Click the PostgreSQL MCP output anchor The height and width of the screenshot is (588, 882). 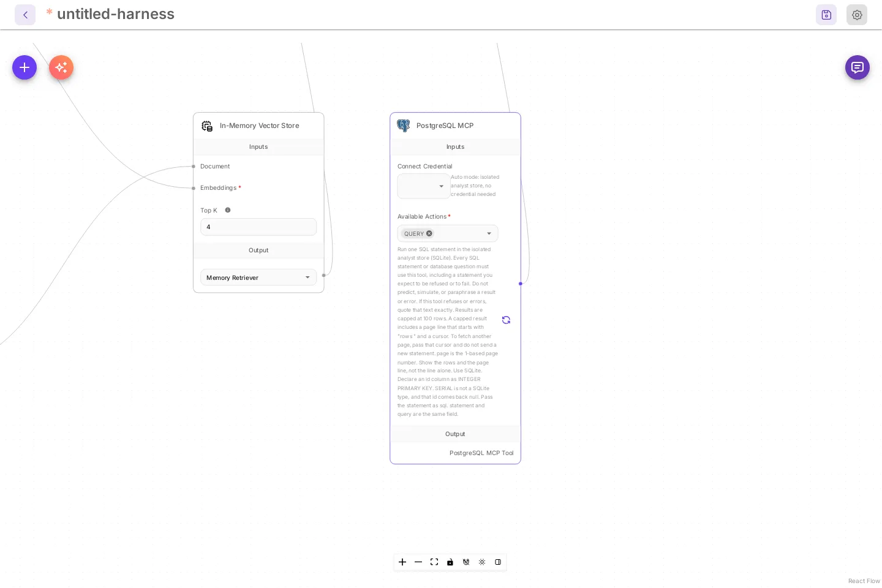[x=521, y=284]
